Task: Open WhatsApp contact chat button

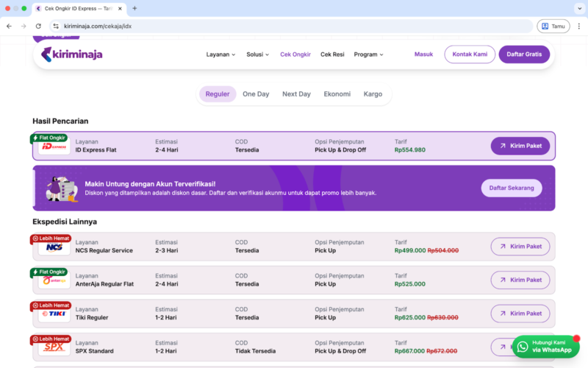Action: (x=543, y=347)
